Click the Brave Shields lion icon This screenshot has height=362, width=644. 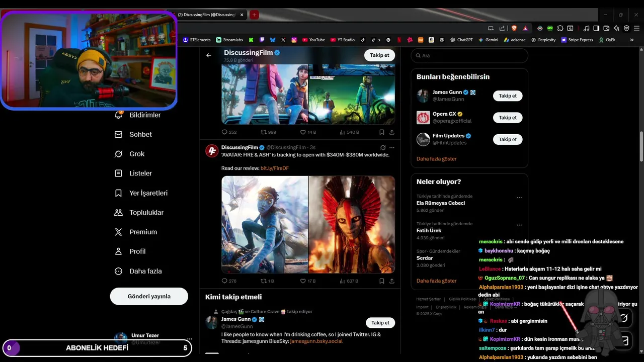click(514, 28)
